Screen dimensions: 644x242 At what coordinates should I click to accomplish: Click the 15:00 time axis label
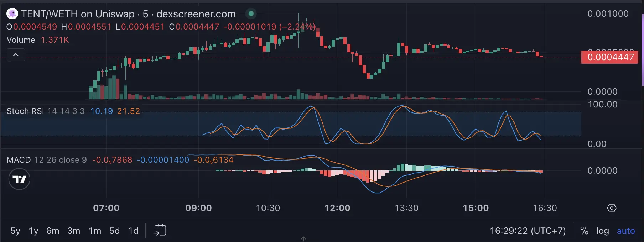[476, 208]
